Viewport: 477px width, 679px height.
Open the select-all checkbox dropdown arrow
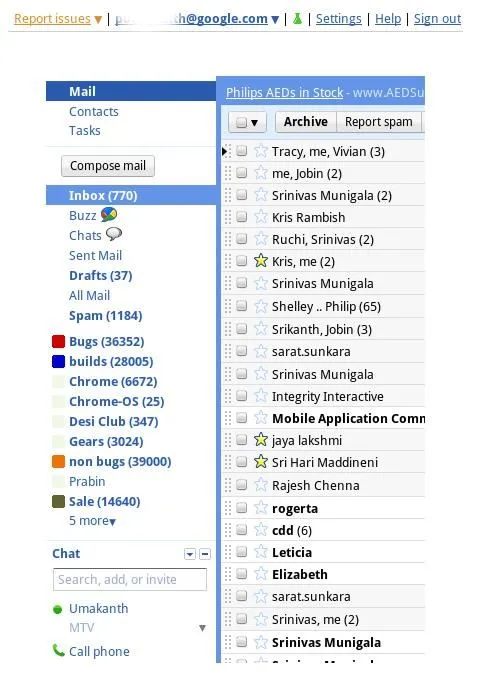[255, 123]
